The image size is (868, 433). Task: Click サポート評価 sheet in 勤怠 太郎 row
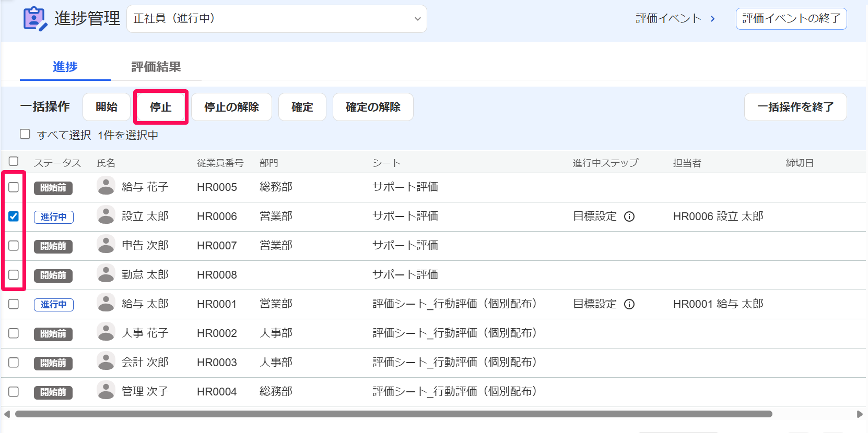(405, 274)
